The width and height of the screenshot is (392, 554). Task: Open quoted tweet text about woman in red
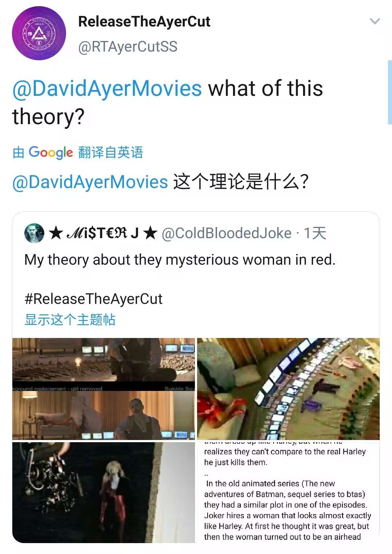tap(180, 260)
